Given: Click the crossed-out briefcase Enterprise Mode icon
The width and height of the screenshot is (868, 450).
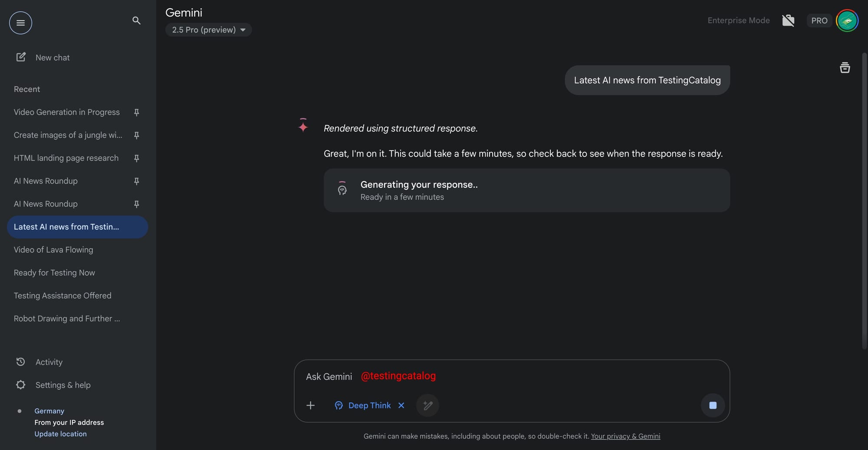Looking at the screenshot, I should pos(788,20).
